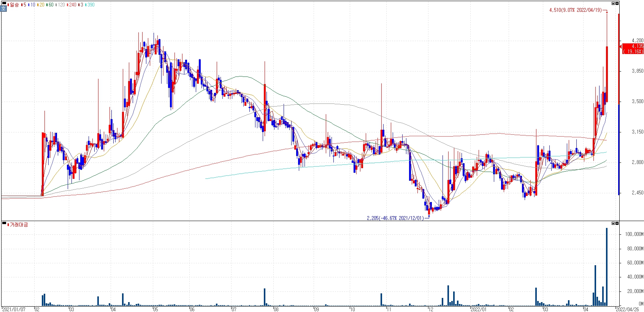Click the 100,000M volume axis label
Image resolution: width=644 pixels, height=312 pixels.
(634, 234)
